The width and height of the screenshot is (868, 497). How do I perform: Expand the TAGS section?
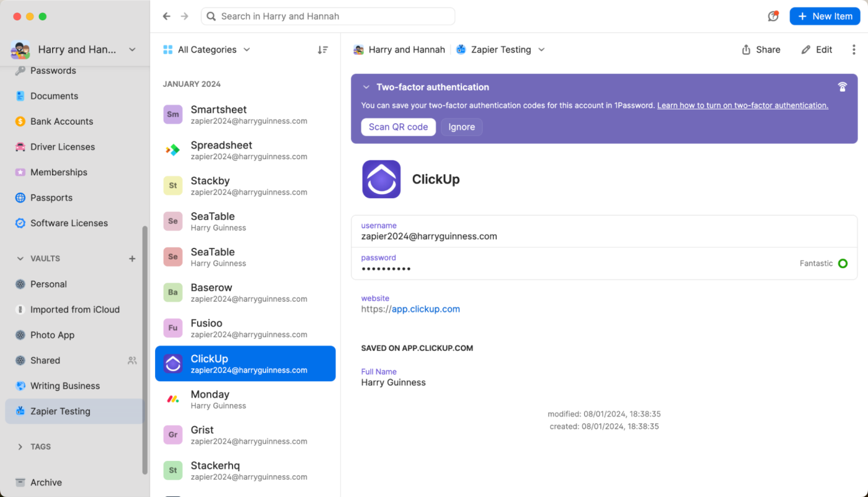point(20,446)
